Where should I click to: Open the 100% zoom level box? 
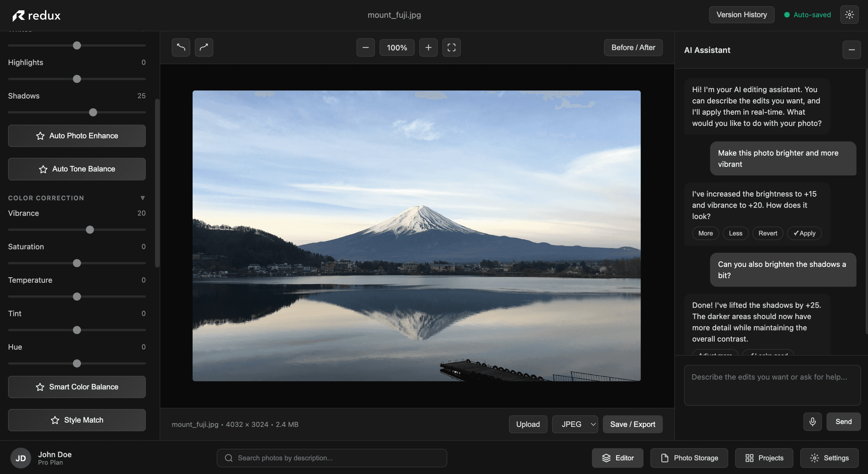pos(397,47)
